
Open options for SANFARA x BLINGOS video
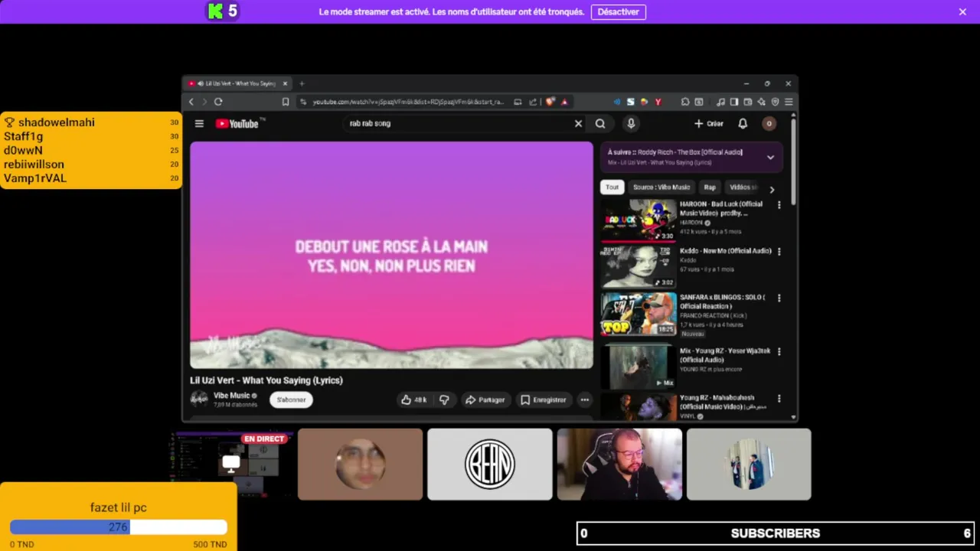[779, 298]
